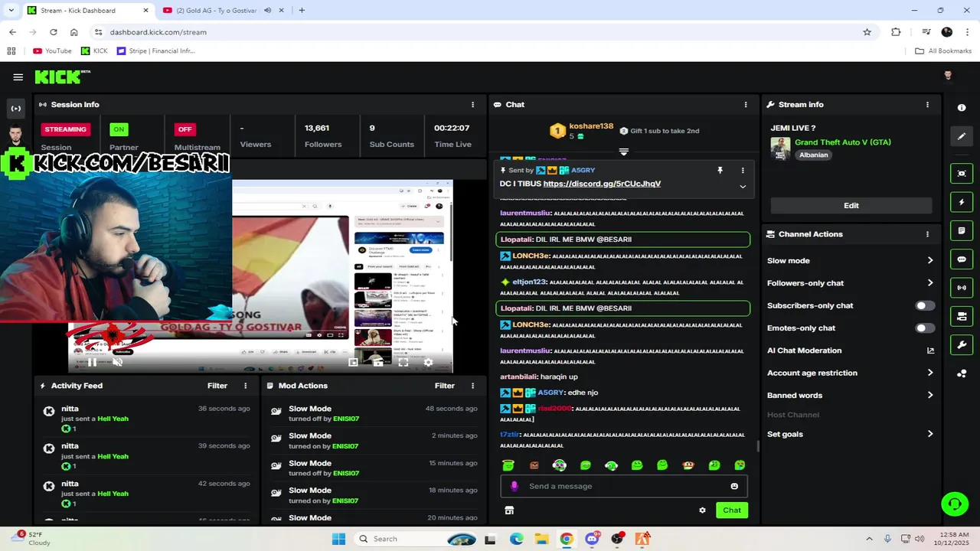Click Mod Actions Filter button
The width and height of the screenshot is (980, 551).
pos(445,386)
